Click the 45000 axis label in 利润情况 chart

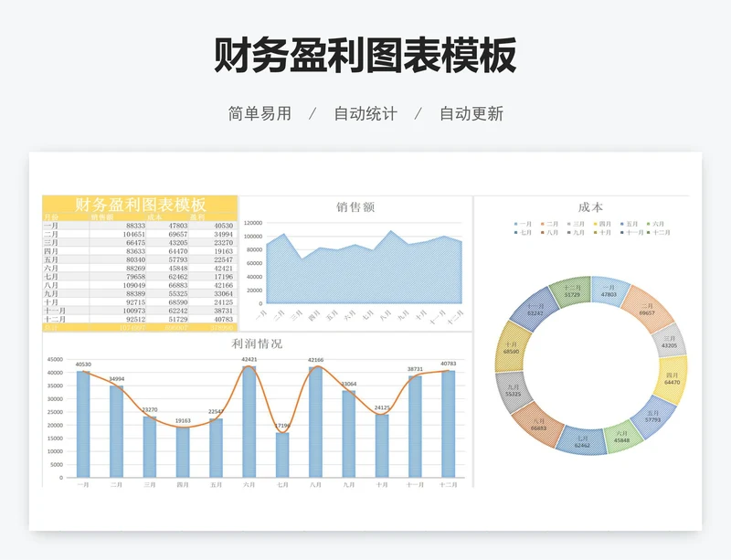click(x=55, y=360)
